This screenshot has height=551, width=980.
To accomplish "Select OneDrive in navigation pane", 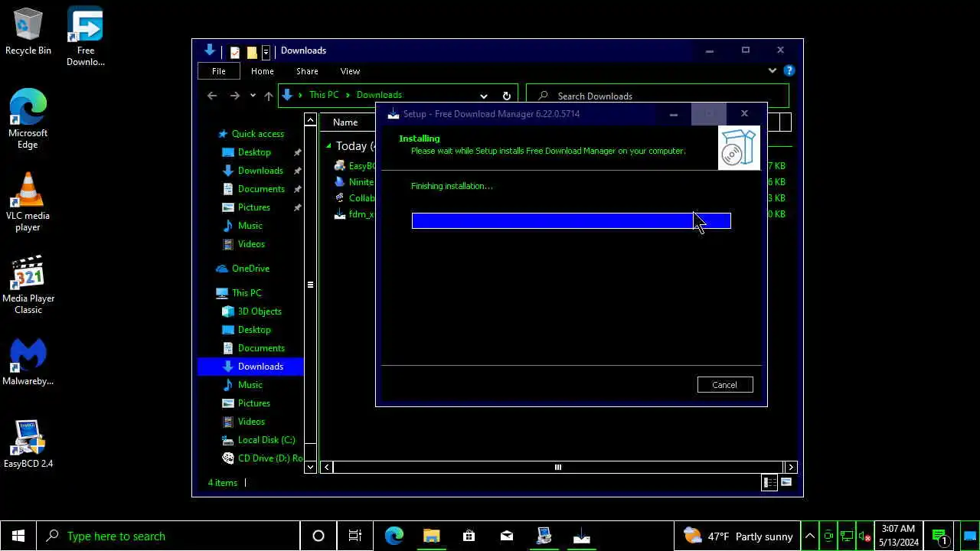I will [250, 269].
